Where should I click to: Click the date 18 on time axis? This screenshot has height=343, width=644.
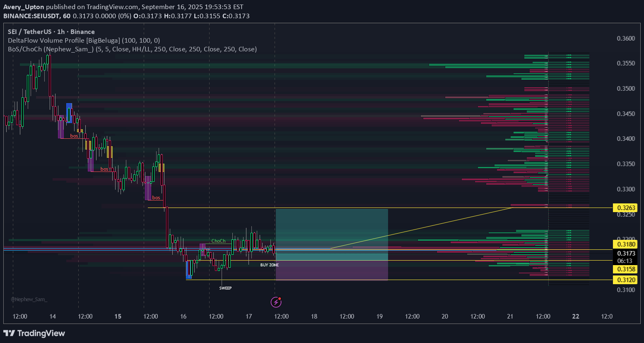tap(314, 316)
